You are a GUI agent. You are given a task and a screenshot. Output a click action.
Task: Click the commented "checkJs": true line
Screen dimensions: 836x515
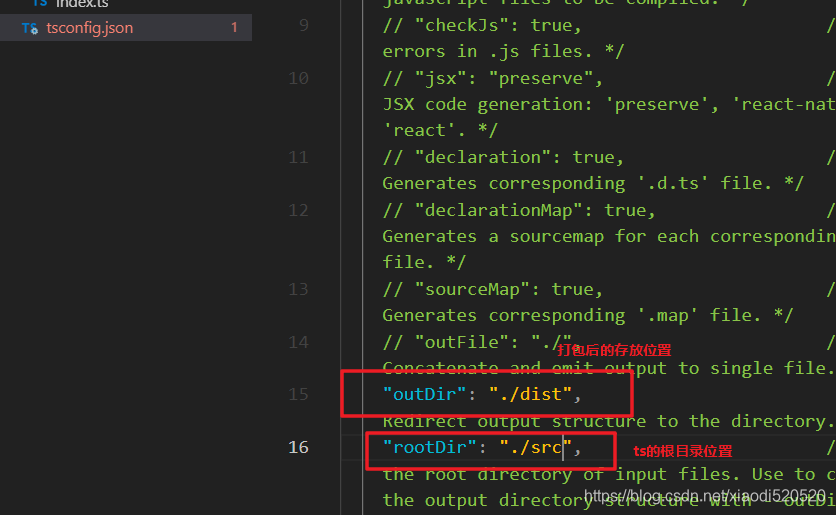click(x=482, y=25)
